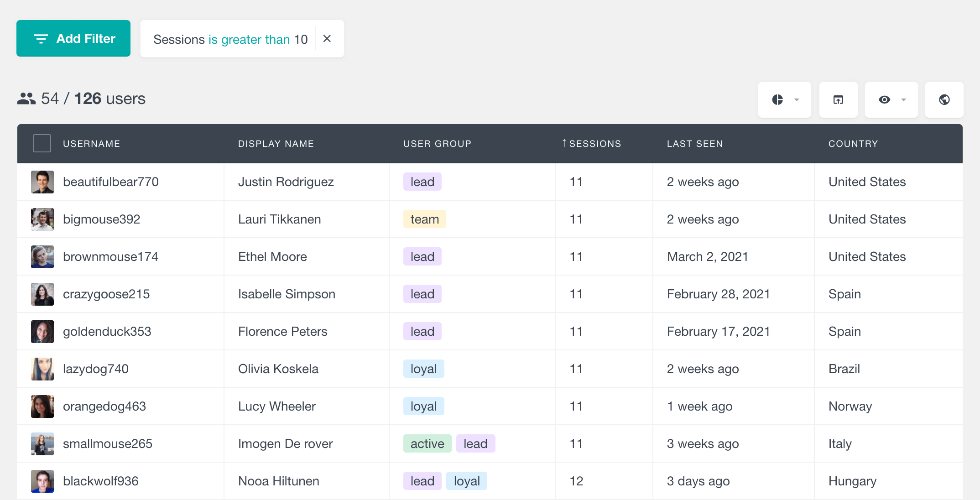Screen dimensions: 980x500
Task: Open the goldenduck353 username link
Action: [107, 332]
